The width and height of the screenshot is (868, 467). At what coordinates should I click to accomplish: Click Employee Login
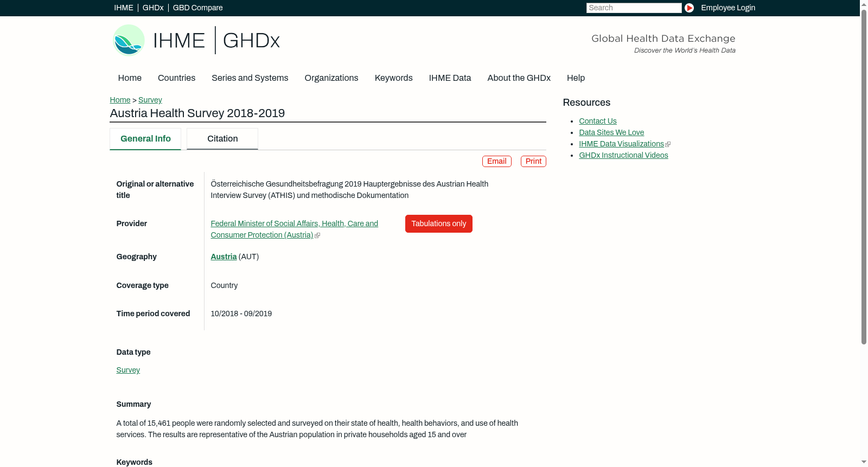[728, 8]
